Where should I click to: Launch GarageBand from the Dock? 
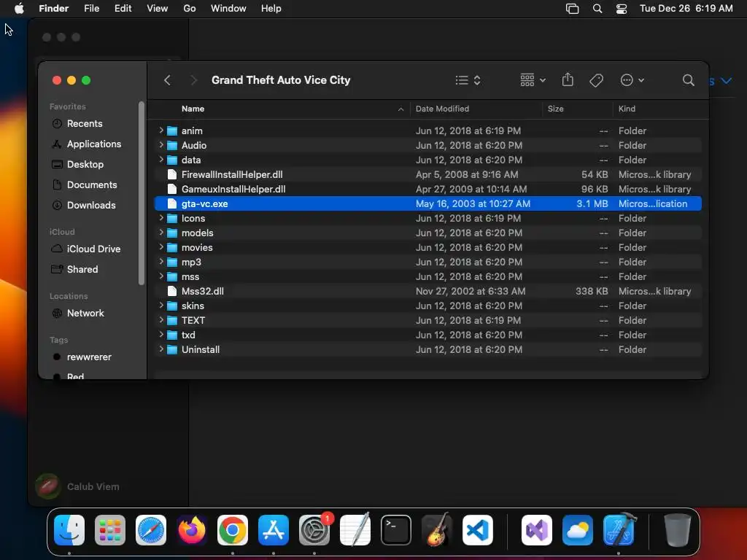[437, 529]
